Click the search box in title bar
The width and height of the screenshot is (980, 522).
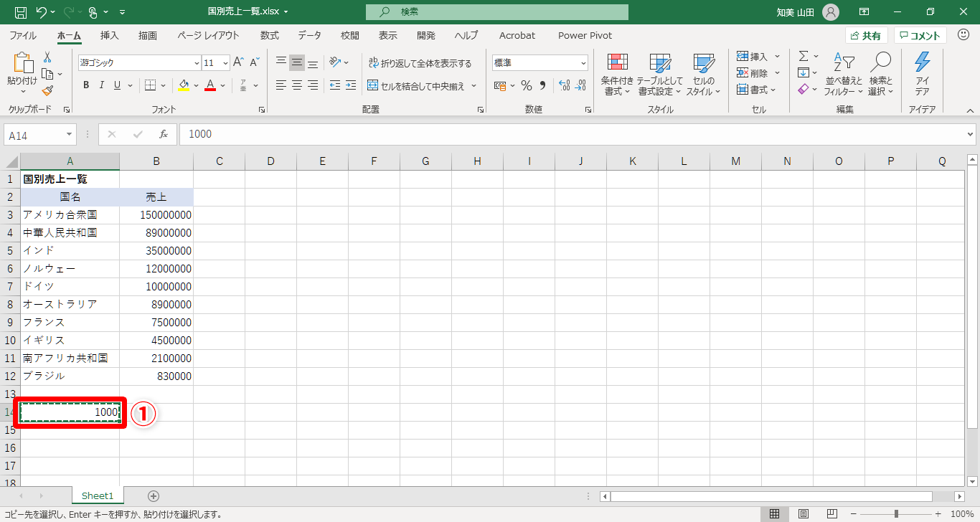pyautogui.click(x=496, y=12)
